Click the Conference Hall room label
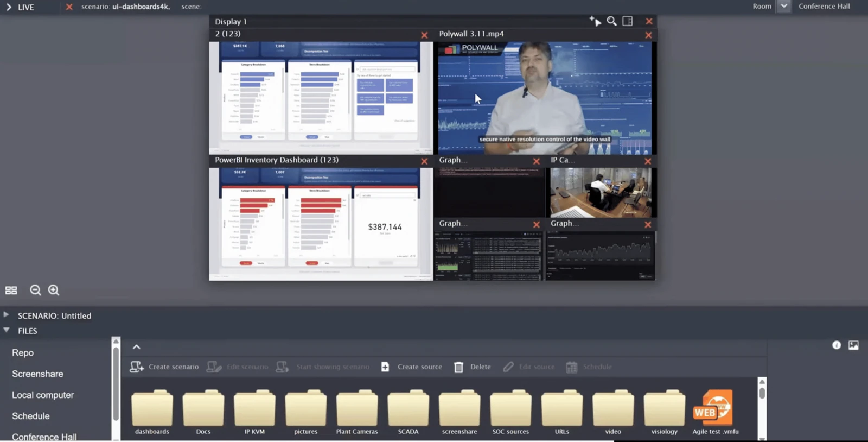Image resolution: width=868 pixels, height=442 pixels. 824,7
